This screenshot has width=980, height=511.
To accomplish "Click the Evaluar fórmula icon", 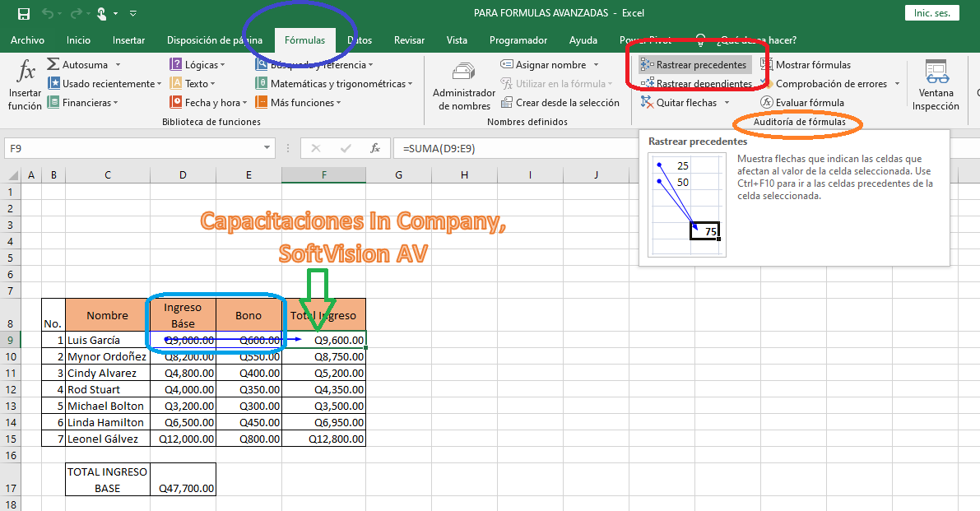I will point(767,103).
